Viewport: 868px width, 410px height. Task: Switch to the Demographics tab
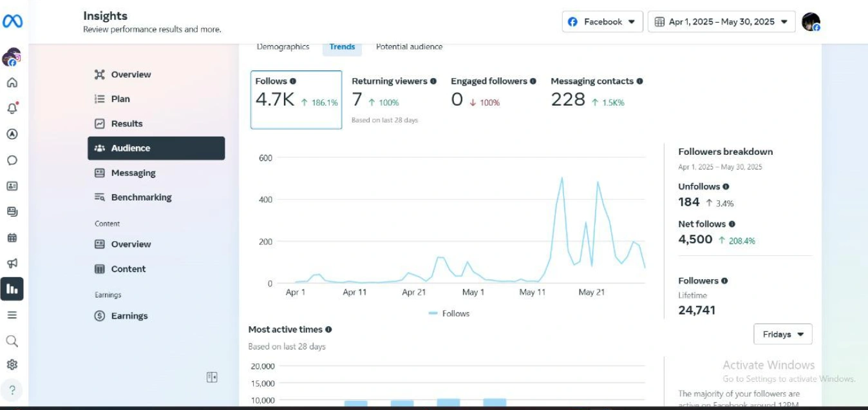[283, 47]
